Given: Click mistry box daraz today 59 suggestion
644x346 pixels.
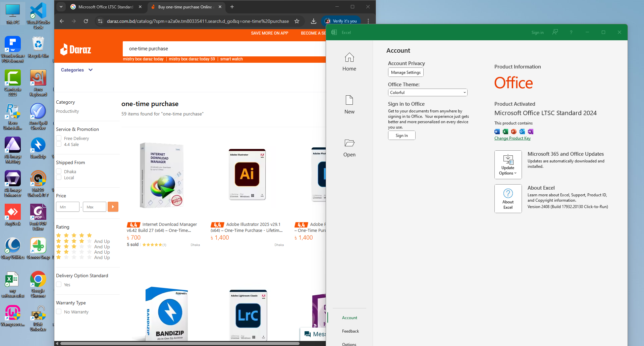Looking at the screenshot, I should (x=192, y=59).
